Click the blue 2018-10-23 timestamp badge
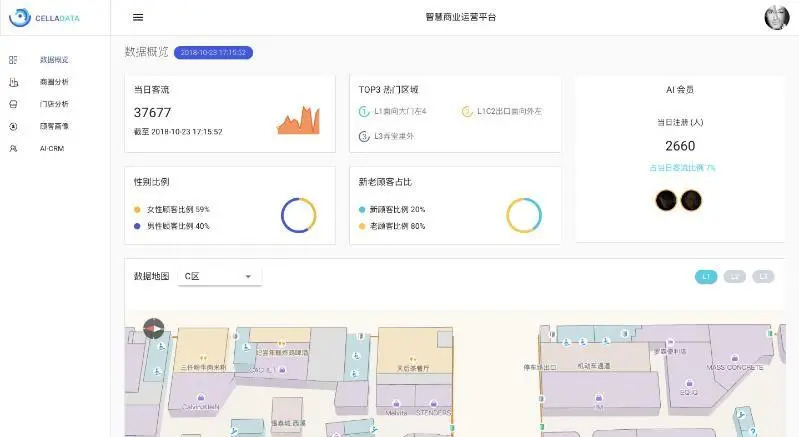 tap(213, 52)
